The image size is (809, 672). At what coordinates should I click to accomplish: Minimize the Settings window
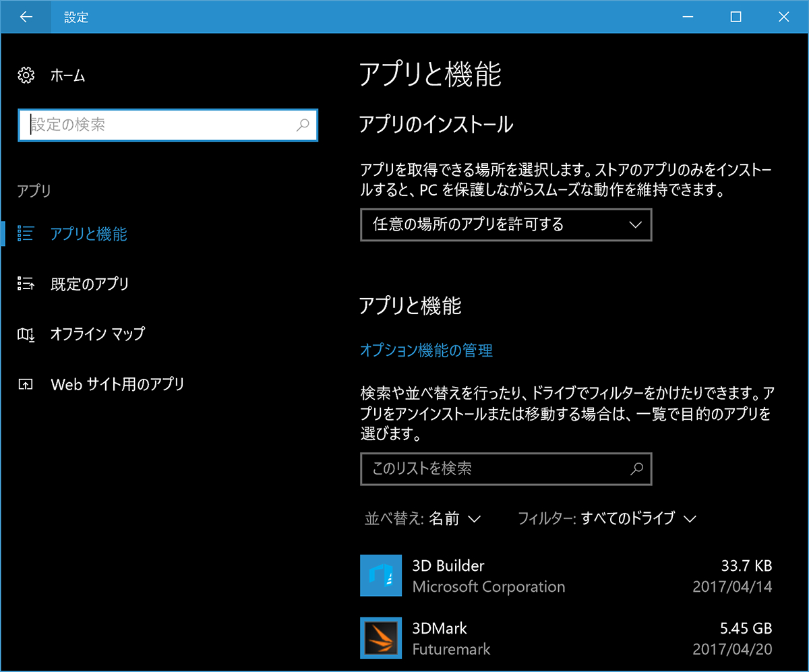click(x=688, y=16)
